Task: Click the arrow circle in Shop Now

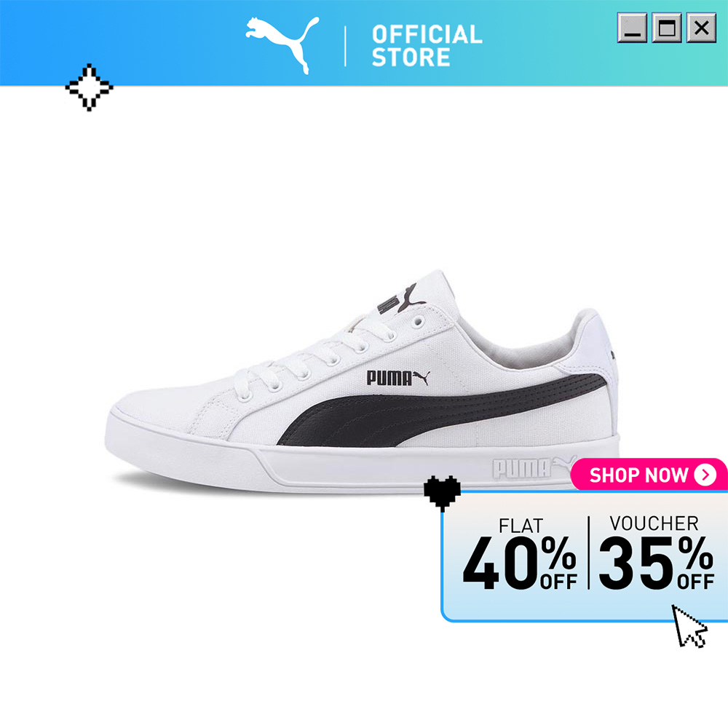Action: coord(705,475)
